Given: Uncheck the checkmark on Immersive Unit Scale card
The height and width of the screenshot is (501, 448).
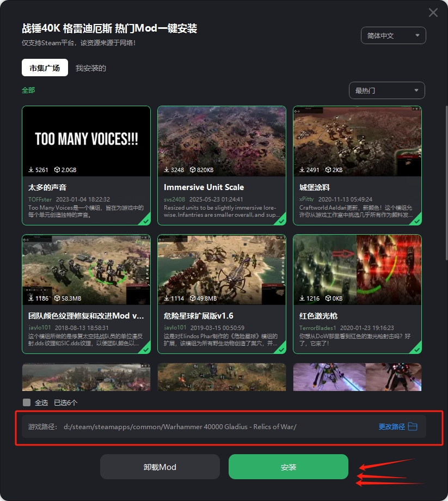Looking at the screenshot, I should pyautogui.click(x=281, y=221).
